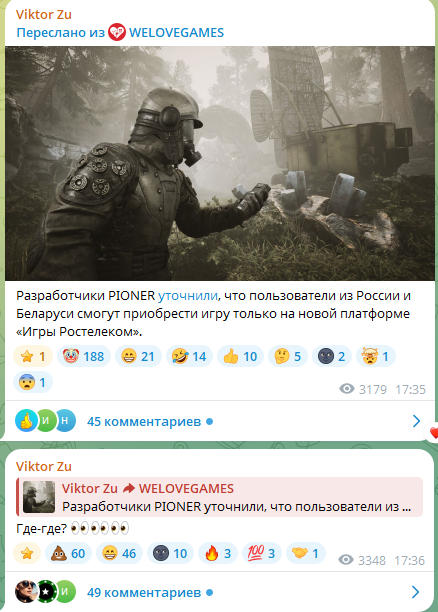Screen dimensions: 438x612
Task: Click the fire reaction showing 3
Action: point(218,553)
